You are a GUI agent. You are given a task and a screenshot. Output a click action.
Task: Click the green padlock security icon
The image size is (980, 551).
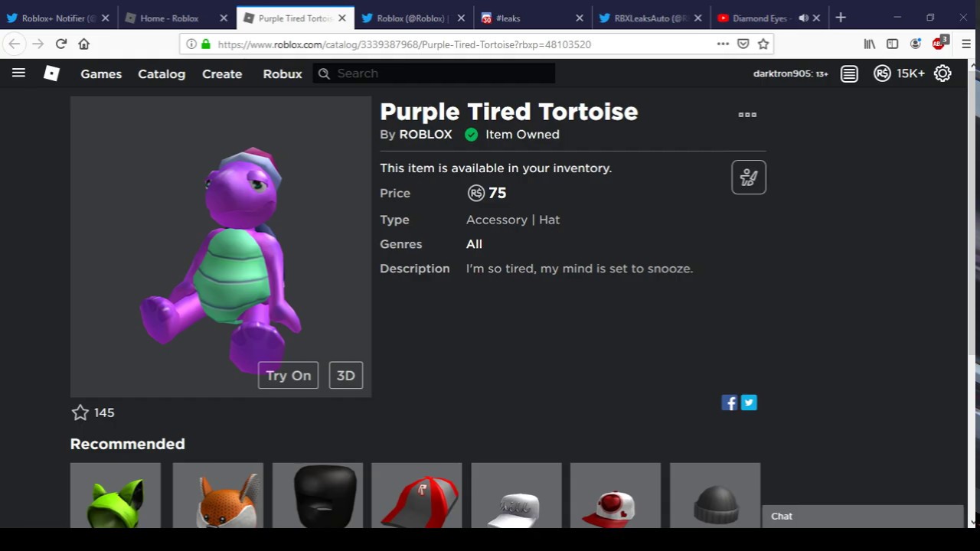coord(205,44)
